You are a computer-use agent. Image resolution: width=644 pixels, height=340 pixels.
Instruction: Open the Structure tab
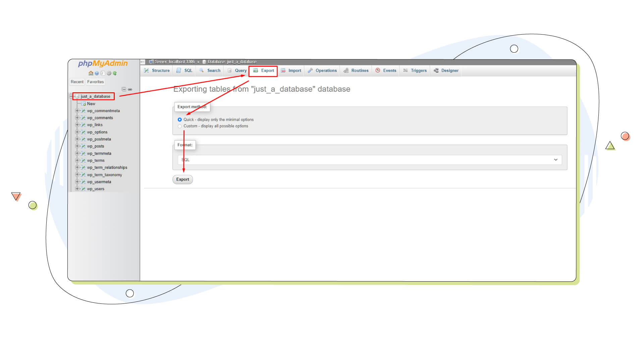pyautogui.click(x=157, y=70)
